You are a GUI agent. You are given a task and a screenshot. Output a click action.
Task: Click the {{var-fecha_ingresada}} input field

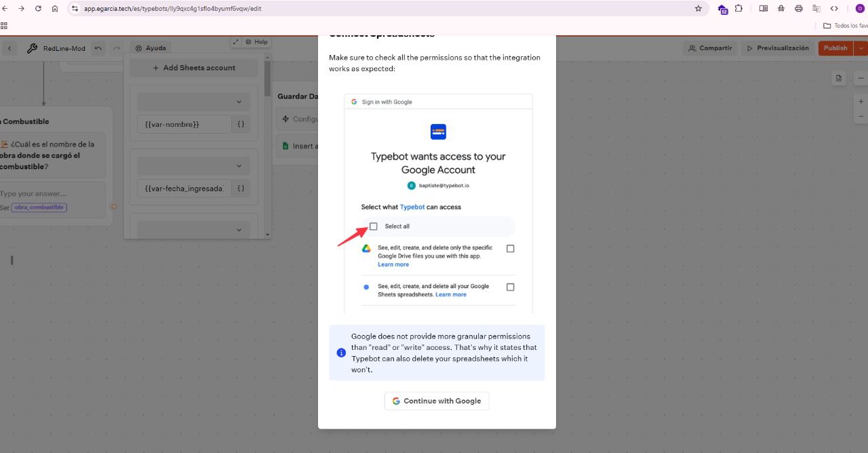click(184, 188)
